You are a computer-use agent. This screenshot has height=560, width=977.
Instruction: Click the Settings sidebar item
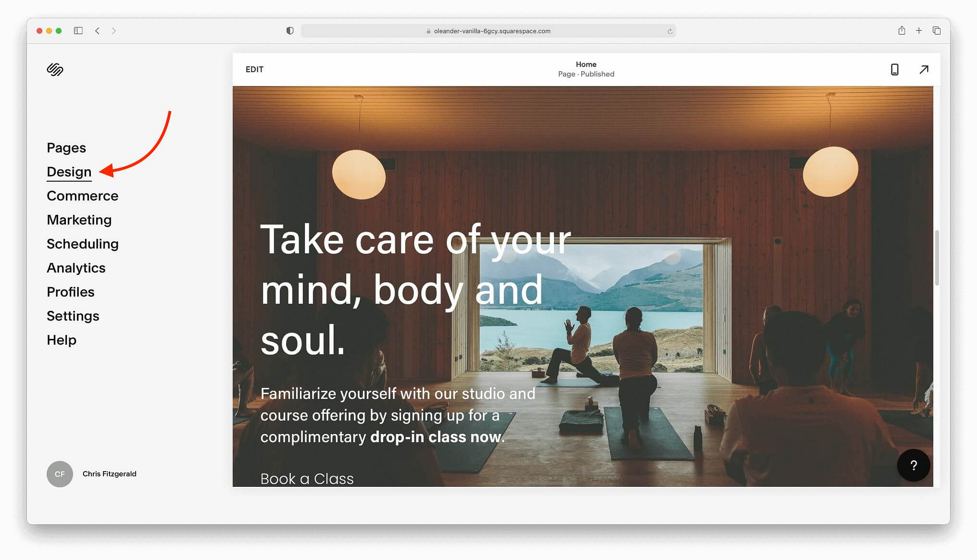click(72, 315)
